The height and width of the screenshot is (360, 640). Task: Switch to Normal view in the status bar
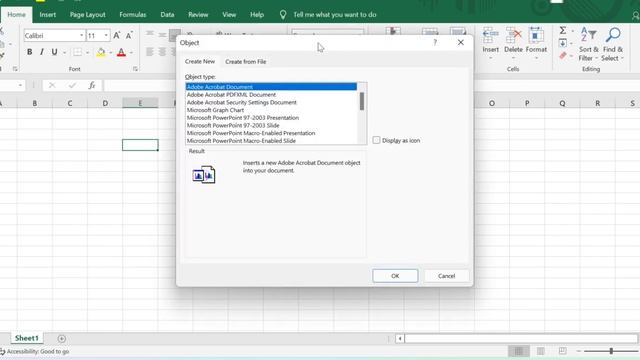point(518,351)
